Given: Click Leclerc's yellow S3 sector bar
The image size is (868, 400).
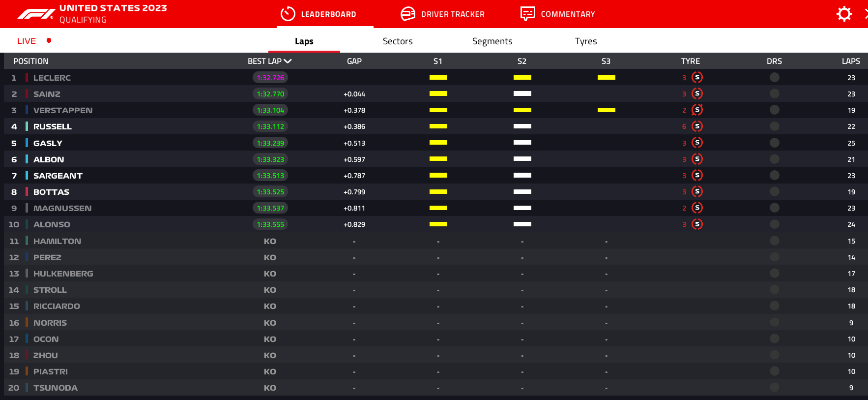Looking at the screenshot, I should 607,77.
